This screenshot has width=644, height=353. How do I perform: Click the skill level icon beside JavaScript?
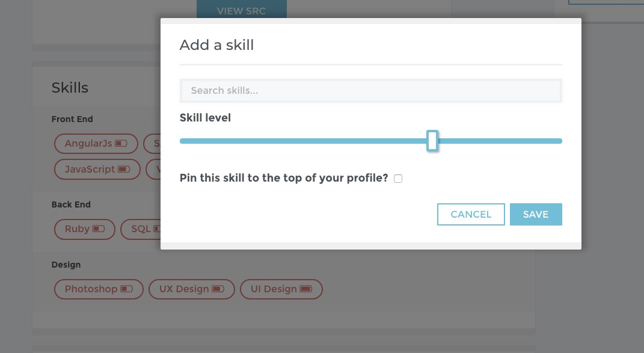124,169
